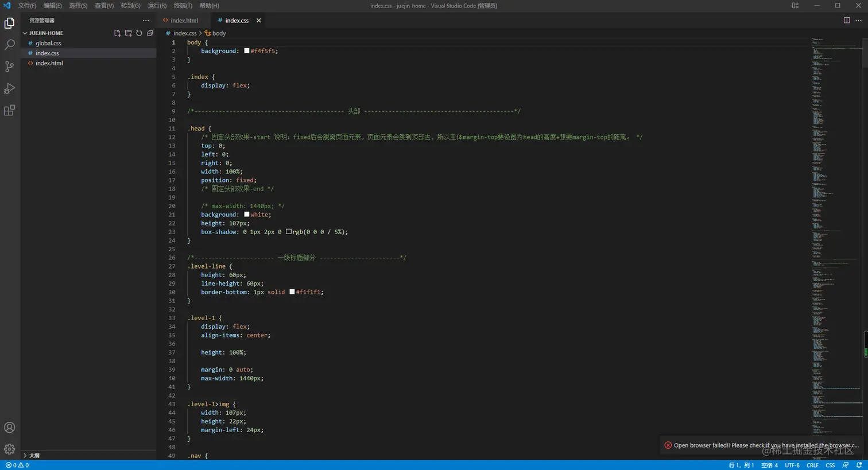
Task: Open the customize layout control
Action: (795, 6)
